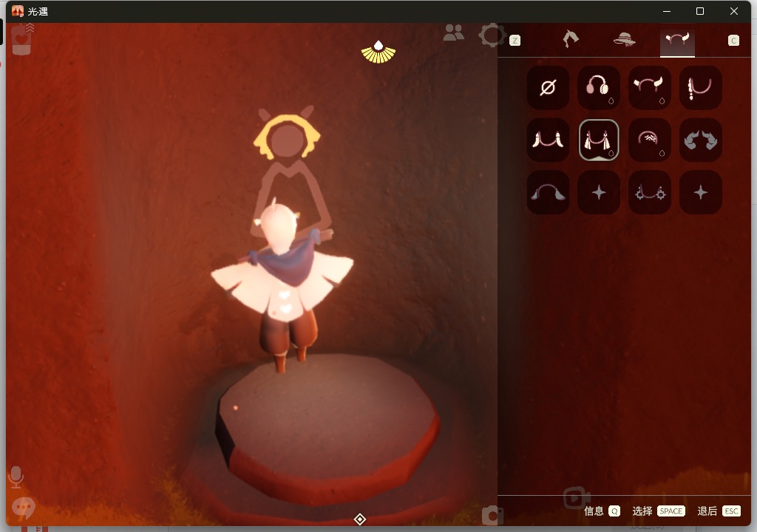Viewport: 757px width, 532px height.
Task: Click the Z key shortcut badge
Action: (x=515, y=41)
